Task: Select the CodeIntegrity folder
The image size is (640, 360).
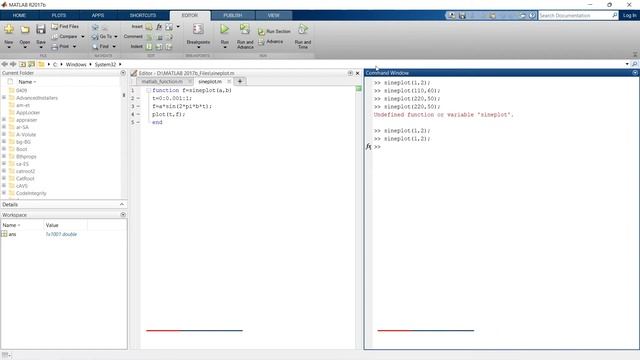Action: (x=31, y=193)
